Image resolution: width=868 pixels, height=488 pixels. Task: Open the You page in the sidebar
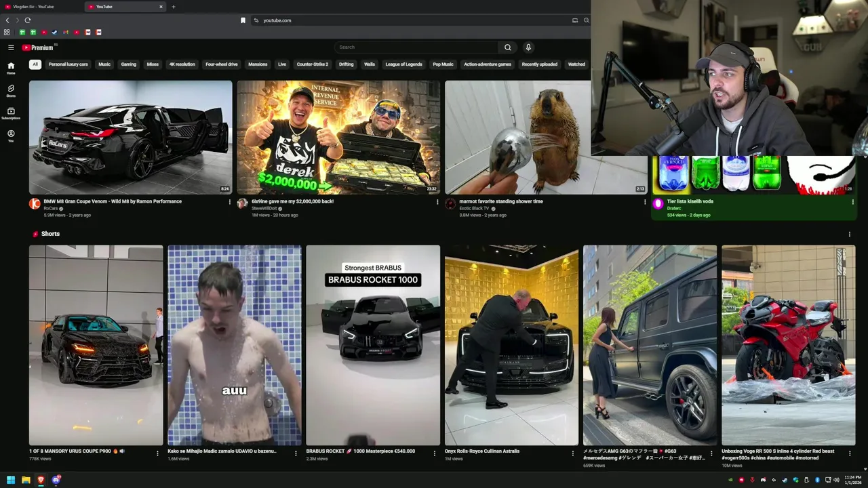point(11,136)
